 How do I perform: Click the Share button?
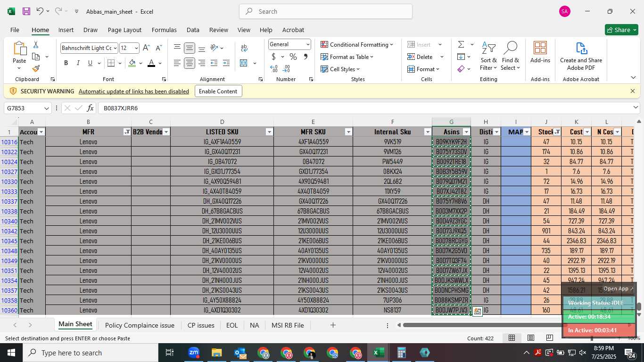tap(621, 30)
